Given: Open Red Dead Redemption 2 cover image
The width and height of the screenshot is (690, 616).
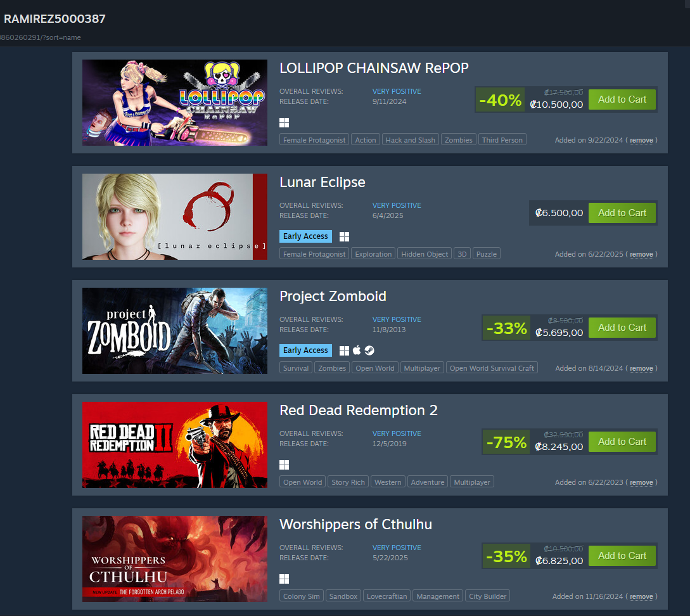Looking at the screenshot, I should tap(175, 445).
